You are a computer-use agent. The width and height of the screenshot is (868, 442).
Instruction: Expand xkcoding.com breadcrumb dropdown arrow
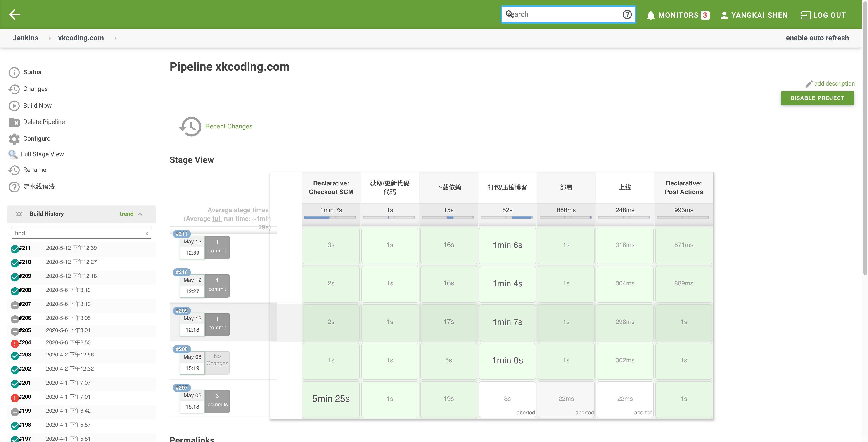click(116, 38)
